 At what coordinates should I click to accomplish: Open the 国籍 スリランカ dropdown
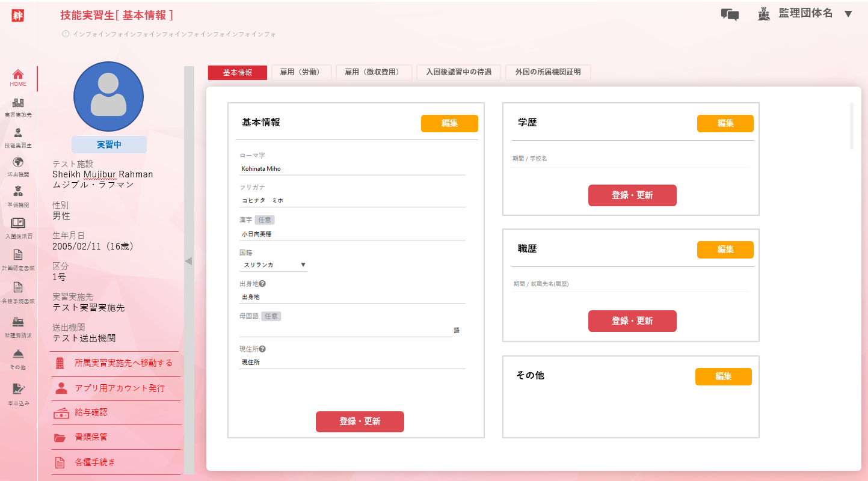274,265
